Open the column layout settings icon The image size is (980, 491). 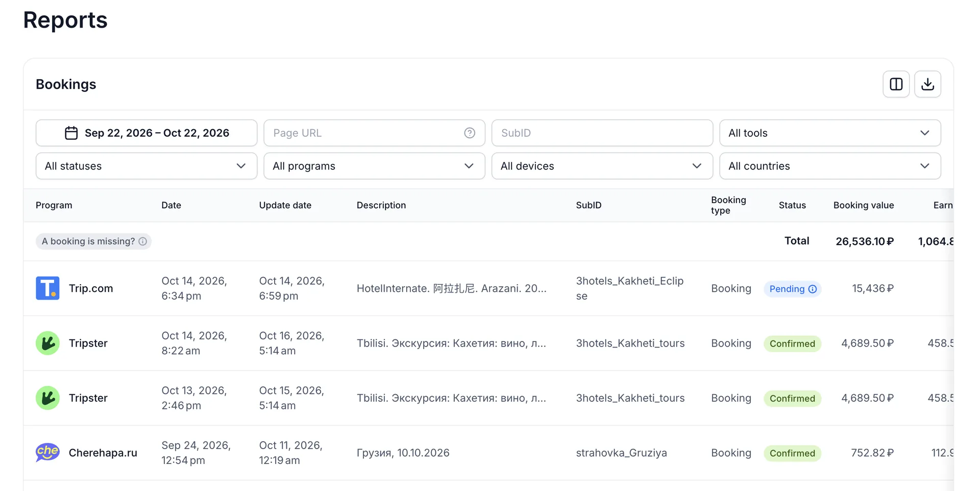(896, 84)
